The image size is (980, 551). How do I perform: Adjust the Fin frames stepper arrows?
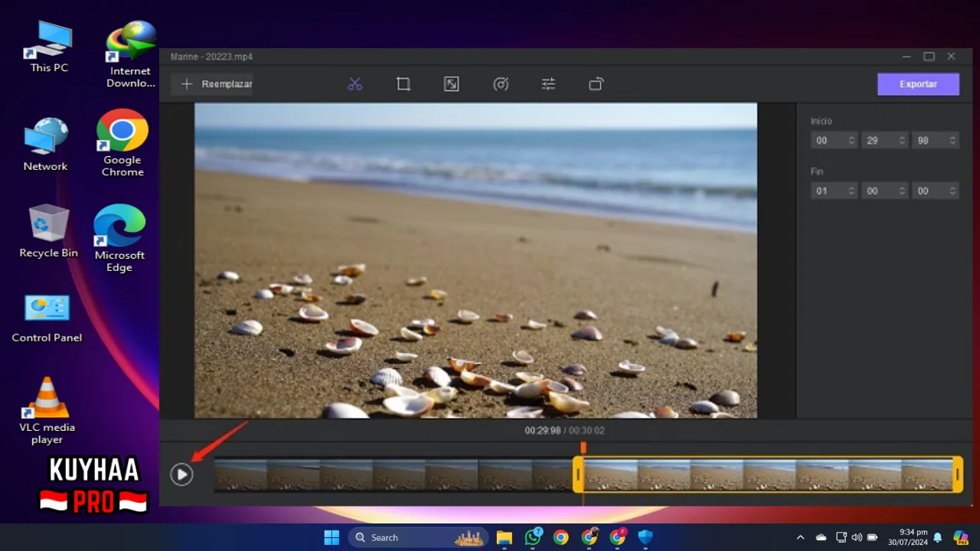952,191
